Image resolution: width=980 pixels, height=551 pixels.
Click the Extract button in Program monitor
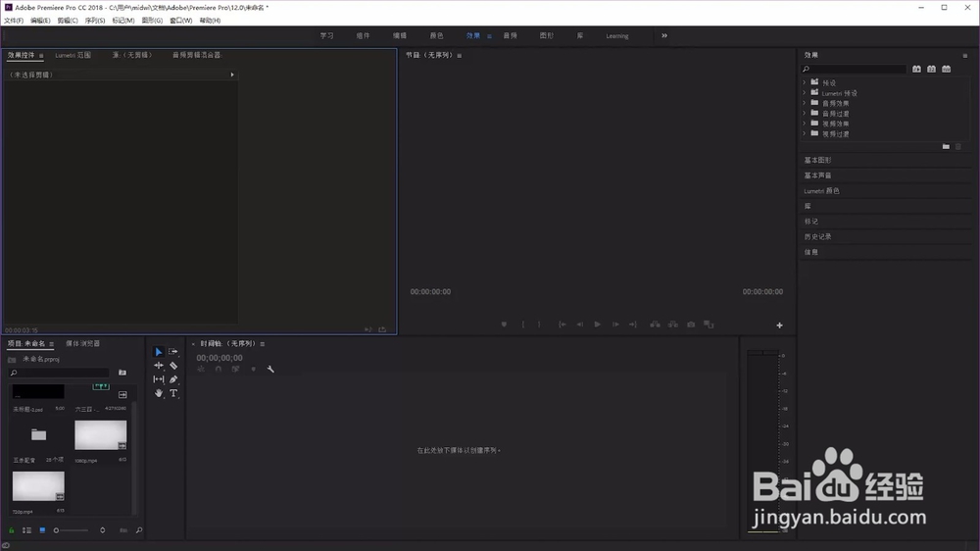click(672, 324)
